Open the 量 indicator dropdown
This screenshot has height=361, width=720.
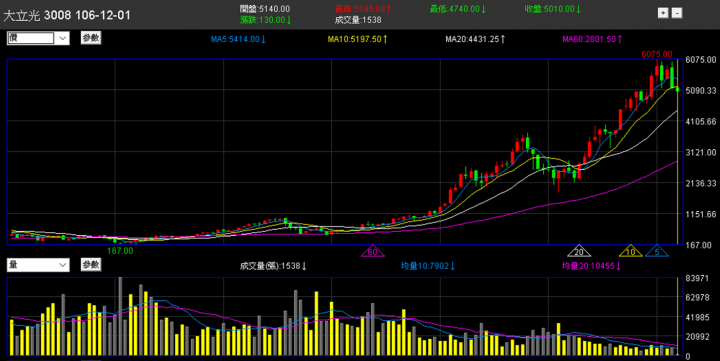click(38, 265)
